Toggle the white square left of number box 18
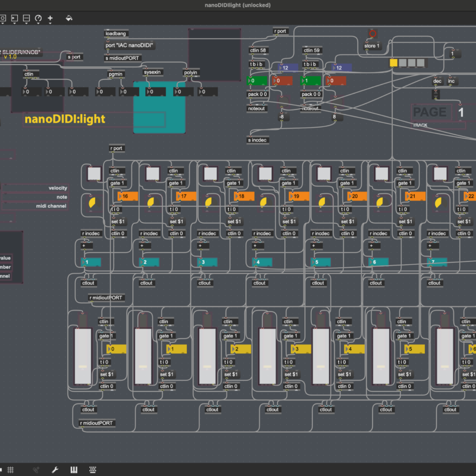The height and width of the screenshot is (476, 476). coord(211,173)
